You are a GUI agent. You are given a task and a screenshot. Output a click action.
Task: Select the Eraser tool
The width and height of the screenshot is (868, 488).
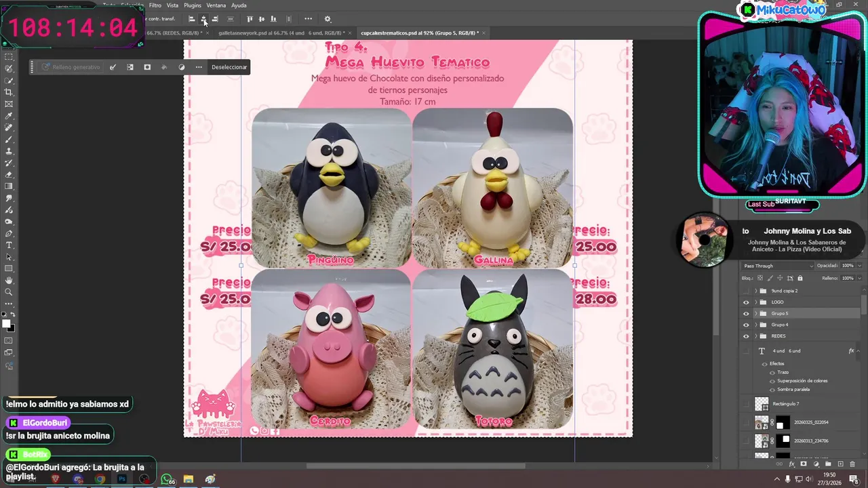(x=9, y=174)
